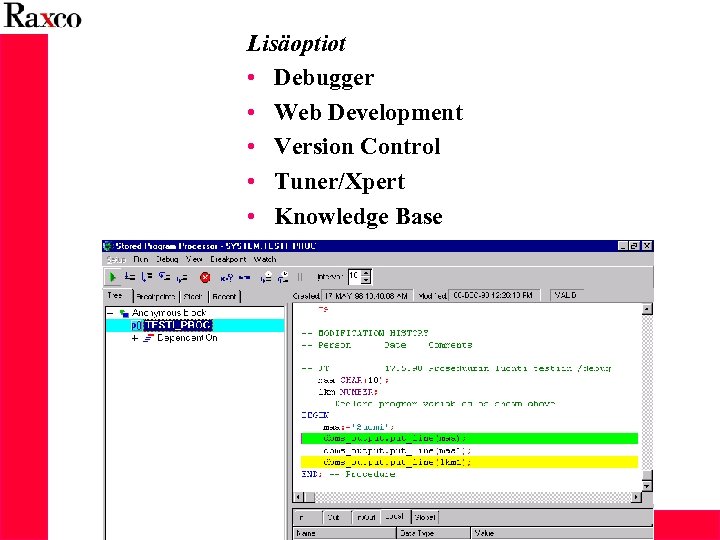
Task: Click the Dependent On stacked-lines icon
Action: 148,338
